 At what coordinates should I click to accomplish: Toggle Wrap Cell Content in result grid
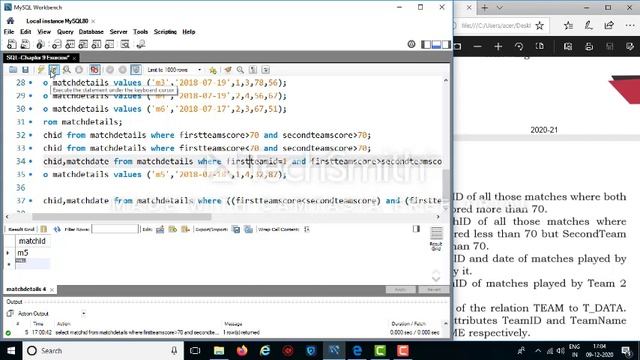[307, 229]
